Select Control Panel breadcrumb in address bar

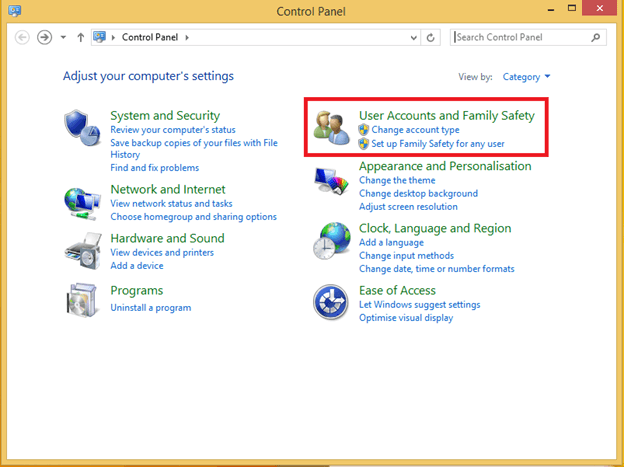[150, 37]
